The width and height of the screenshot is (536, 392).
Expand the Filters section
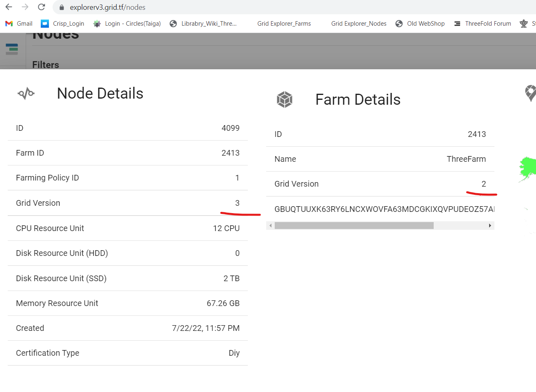point(45,65)
